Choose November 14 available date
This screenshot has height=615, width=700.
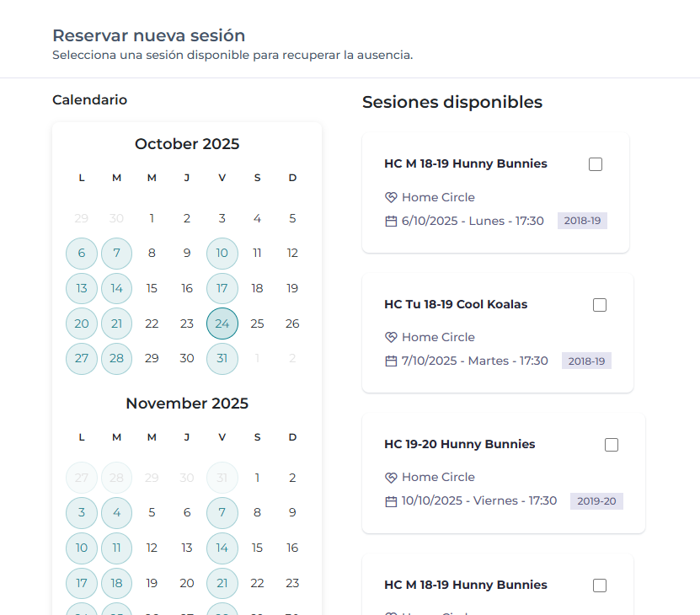[222, 548]
